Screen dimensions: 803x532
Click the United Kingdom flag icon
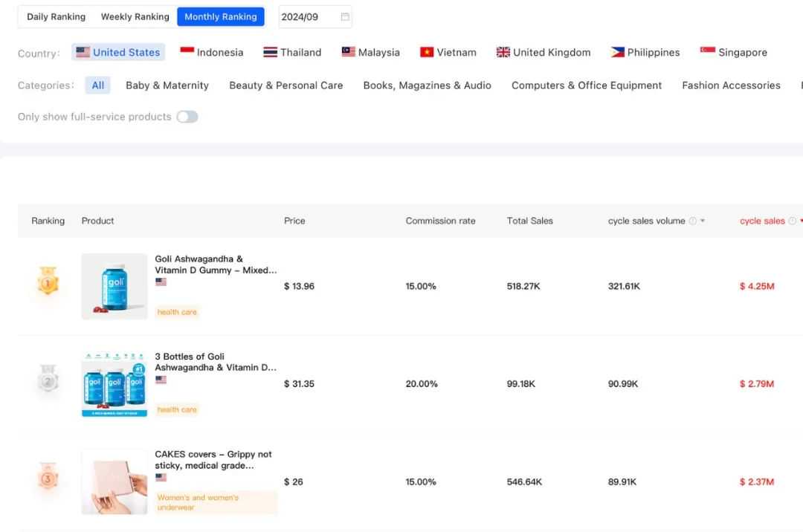pos(503,52)
